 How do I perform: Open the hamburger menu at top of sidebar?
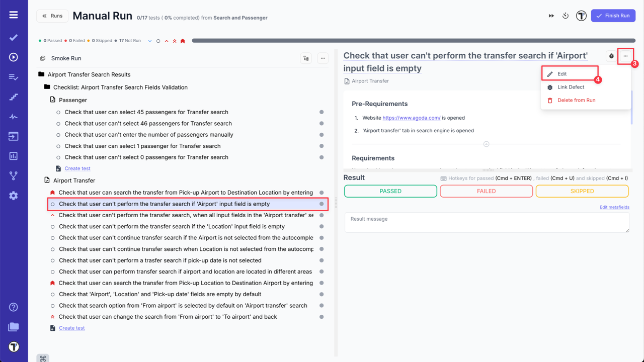tap(14, 14)
